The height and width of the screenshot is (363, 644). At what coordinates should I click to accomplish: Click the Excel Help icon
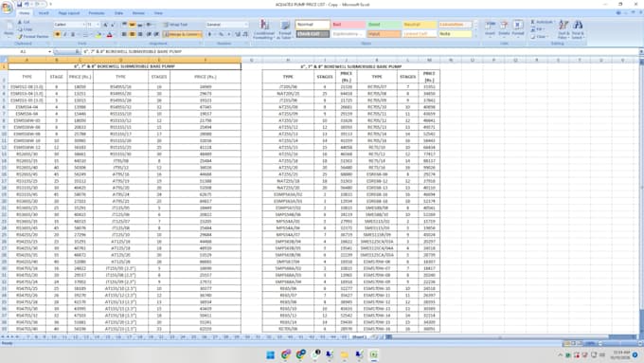(x=618, y=13)
